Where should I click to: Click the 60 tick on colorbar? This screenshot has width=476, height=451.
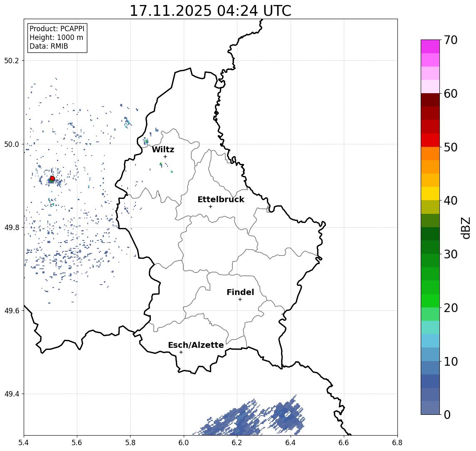(451, 94)
